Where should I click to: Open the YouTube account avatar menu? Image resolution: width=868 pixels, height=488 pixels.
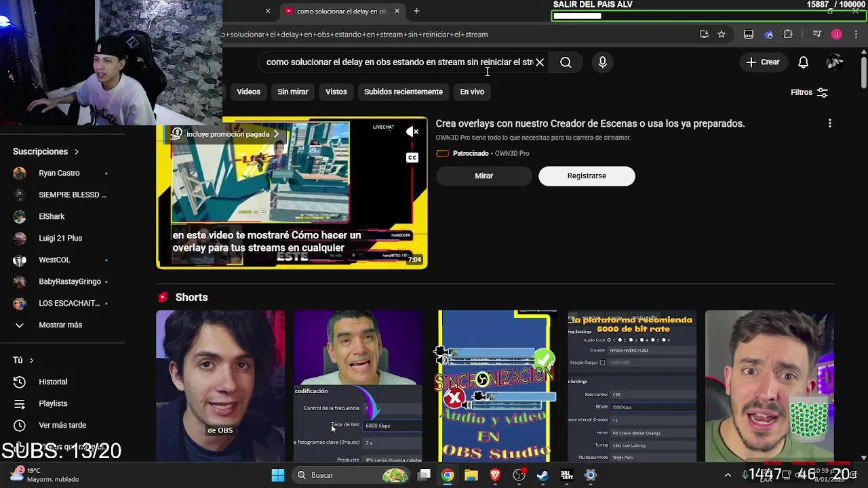tap(835, 62)
